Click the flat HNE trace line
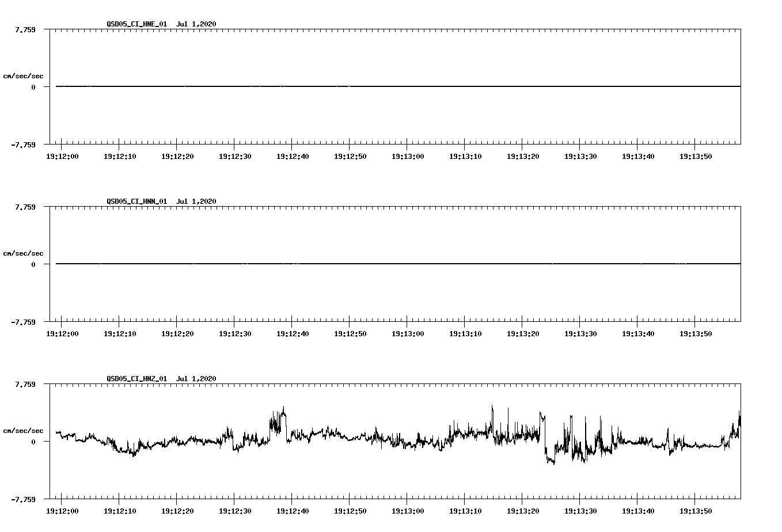 tap(398, 86)
